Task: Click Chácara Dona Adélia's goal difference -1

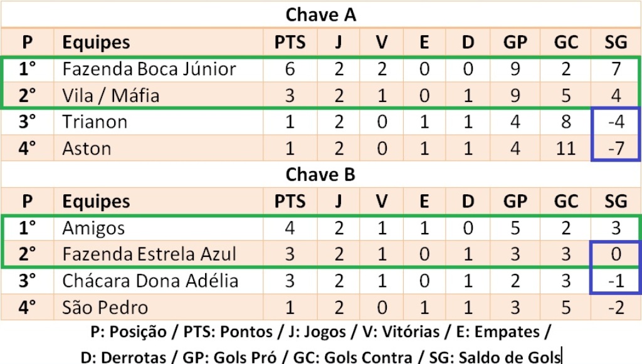Action: click(x=616, y=281)
